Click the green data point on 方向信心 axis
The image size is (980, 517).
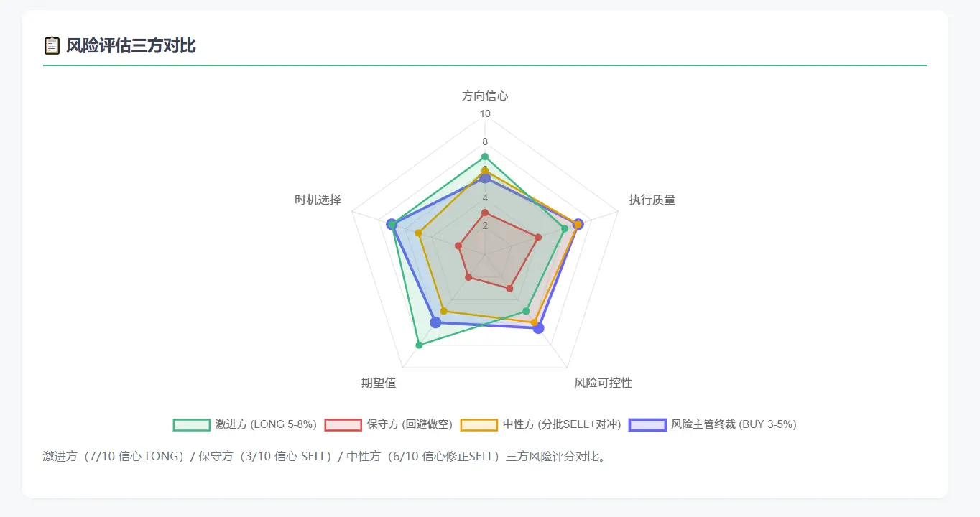[485, 157]
